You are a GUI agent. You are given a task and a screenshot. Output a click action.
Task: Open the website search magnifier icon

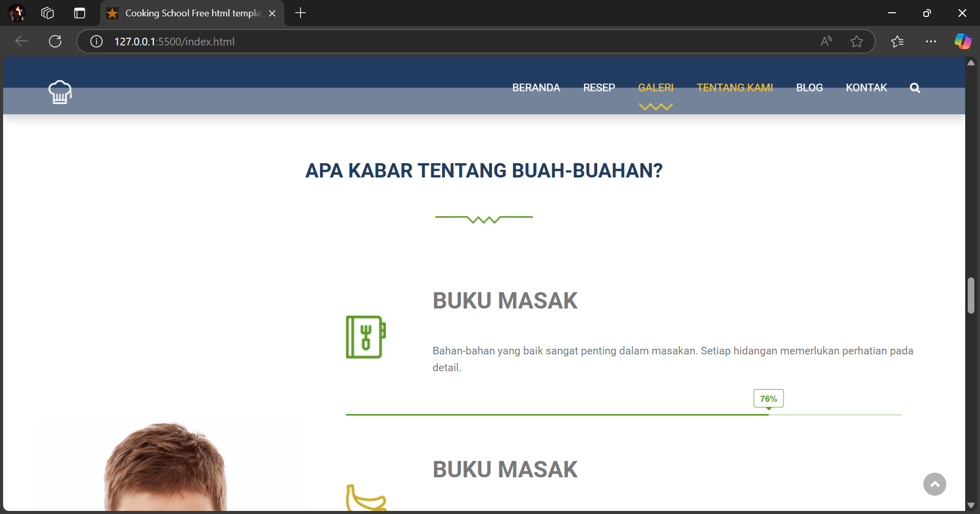(x=915, y=88)
